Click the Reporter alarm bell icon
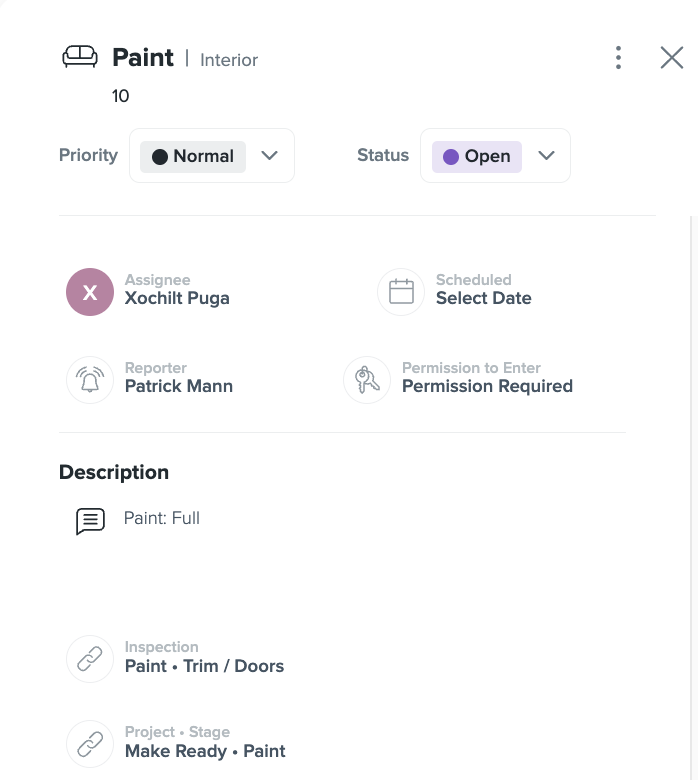 click(90, 380)
